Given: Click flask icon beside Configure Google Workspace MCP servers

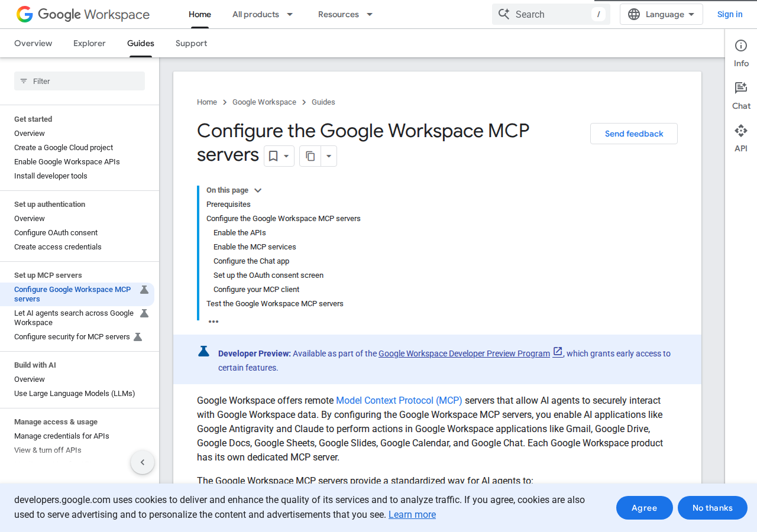Looking at the screenshot, I should point(144,290).
